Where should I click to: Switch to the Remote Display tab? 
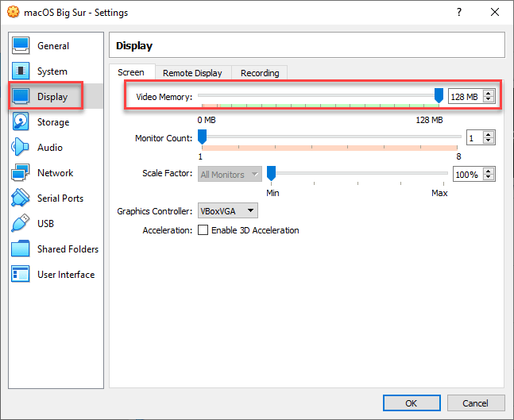point(192,73)
